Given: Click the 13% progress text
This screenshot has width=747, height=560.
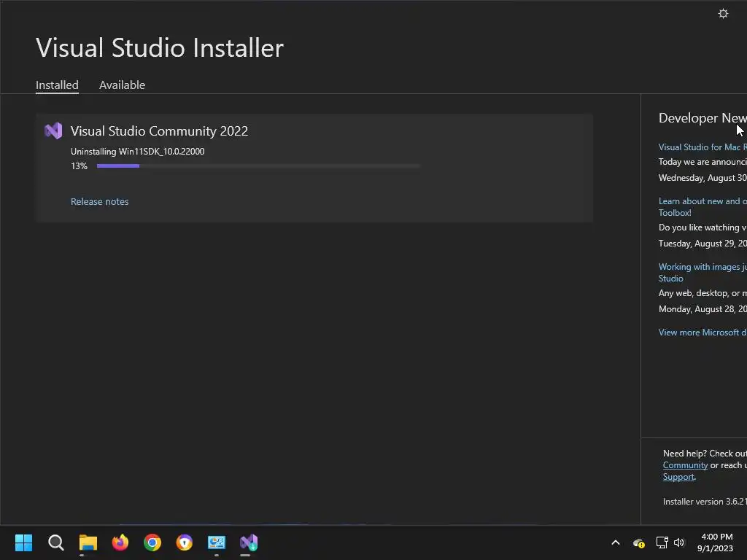Looking at the screenshot, I should click(x=79, y=166).
